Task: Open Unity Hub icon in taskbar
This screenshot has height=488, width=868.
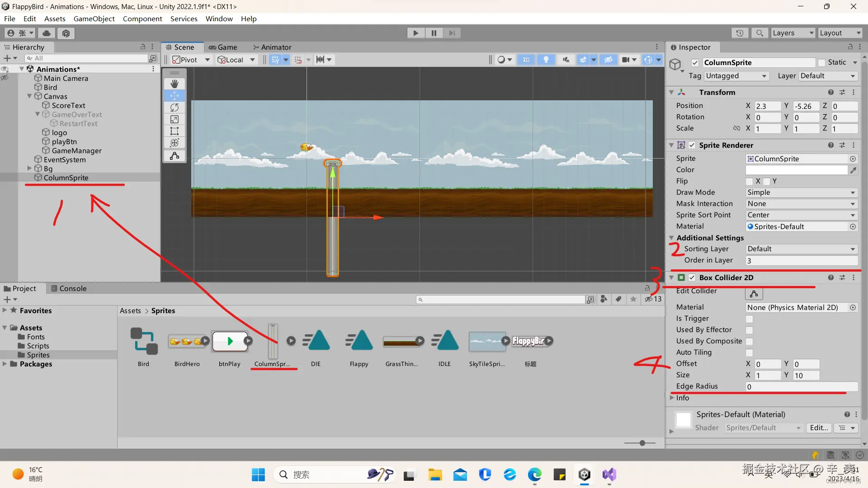Action: click(584, 474)
